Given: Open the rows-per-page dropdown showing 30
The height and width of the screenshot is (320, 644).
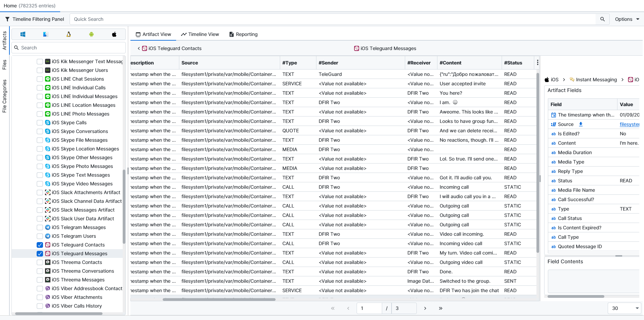Looking at the screenshot, I should click(x=624, y=308).
